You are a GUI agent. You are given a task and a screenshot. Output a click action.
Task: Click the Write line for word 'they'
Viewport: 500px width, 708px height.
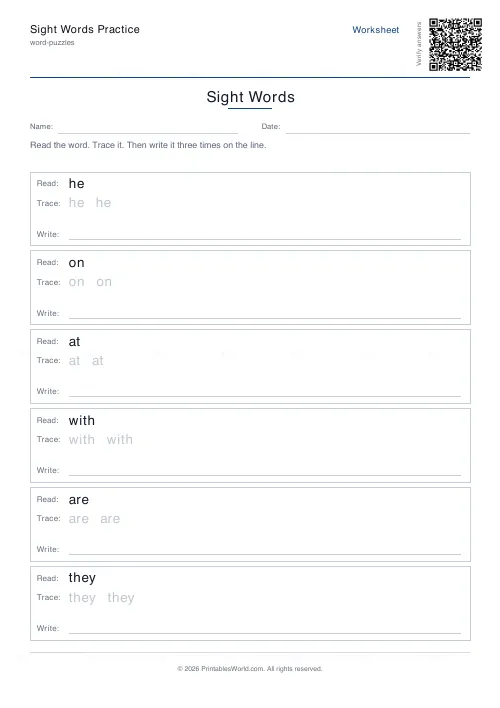click(x=265, y=629)
